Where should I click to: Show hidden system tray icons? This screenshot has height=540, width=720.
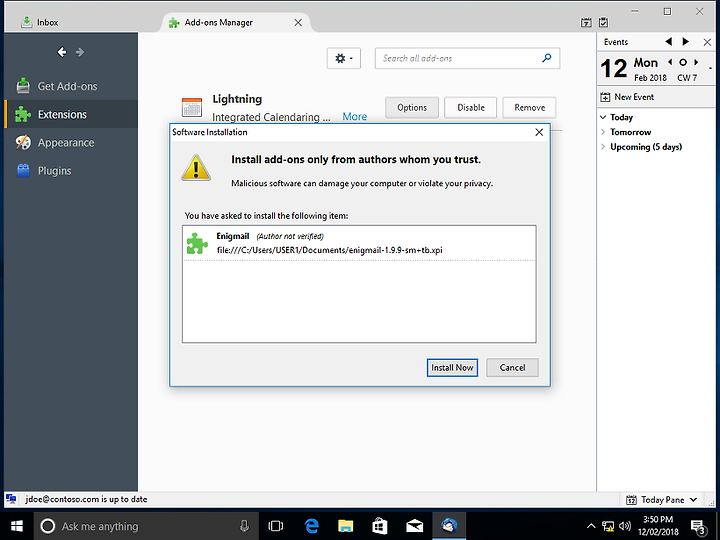coord(591,526)
